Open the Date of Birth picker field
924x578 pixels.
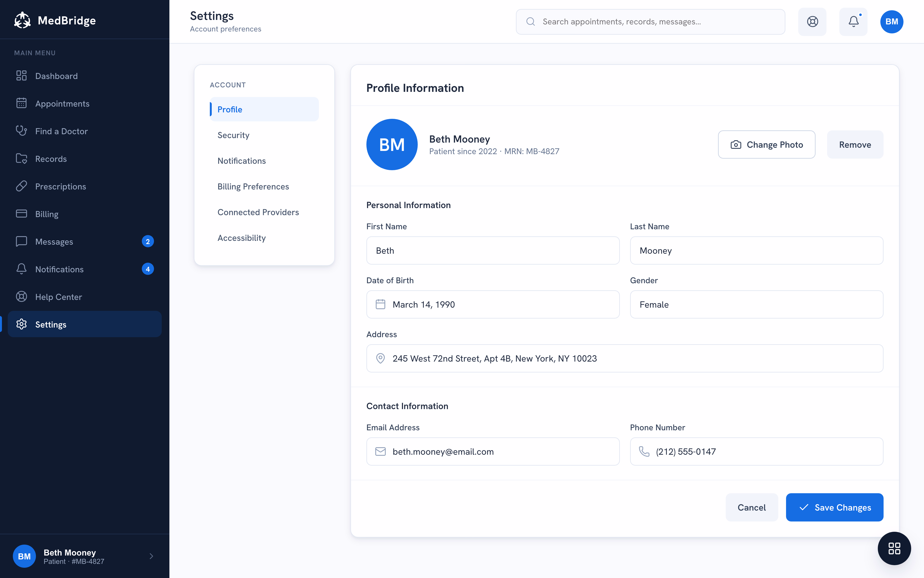pyautogui.click(x=493, y=304)
